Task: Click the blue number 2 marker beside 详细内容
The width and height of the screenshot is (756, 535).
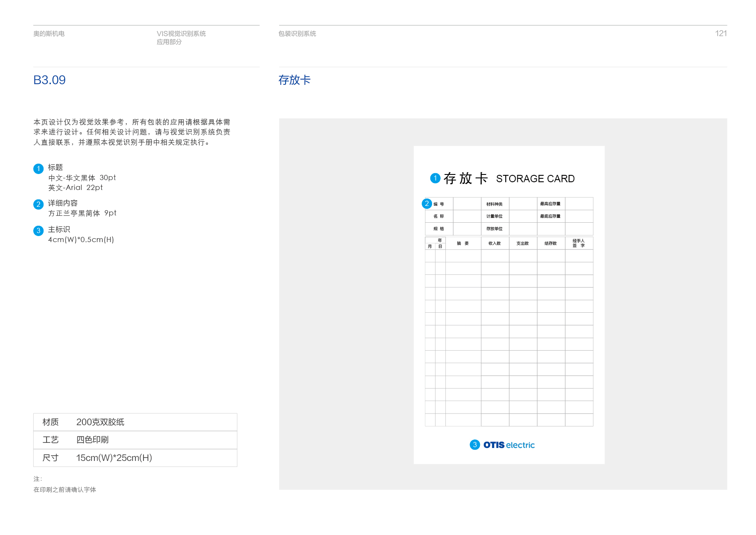Action: click(x=38, y=204)
